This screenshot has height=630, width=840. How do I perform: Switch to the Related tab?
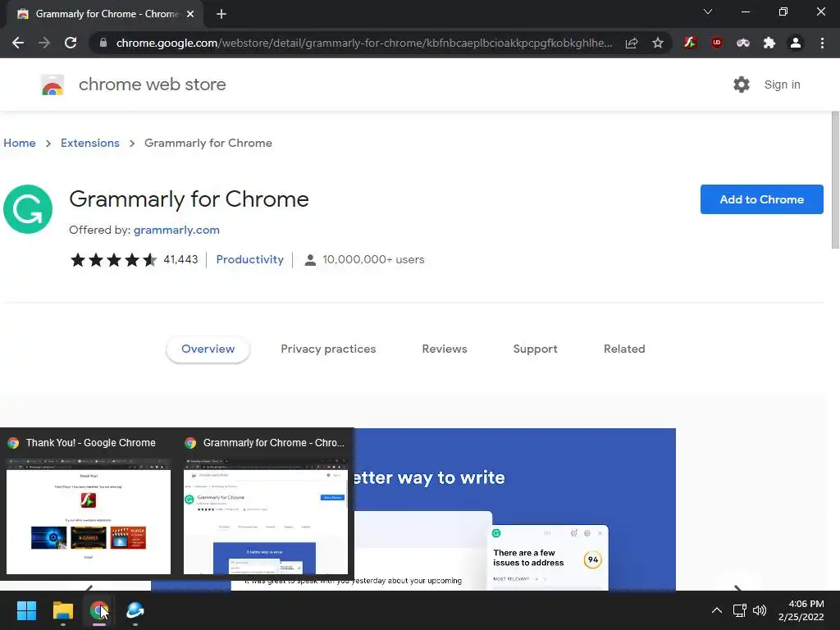(x=624, y=349)
